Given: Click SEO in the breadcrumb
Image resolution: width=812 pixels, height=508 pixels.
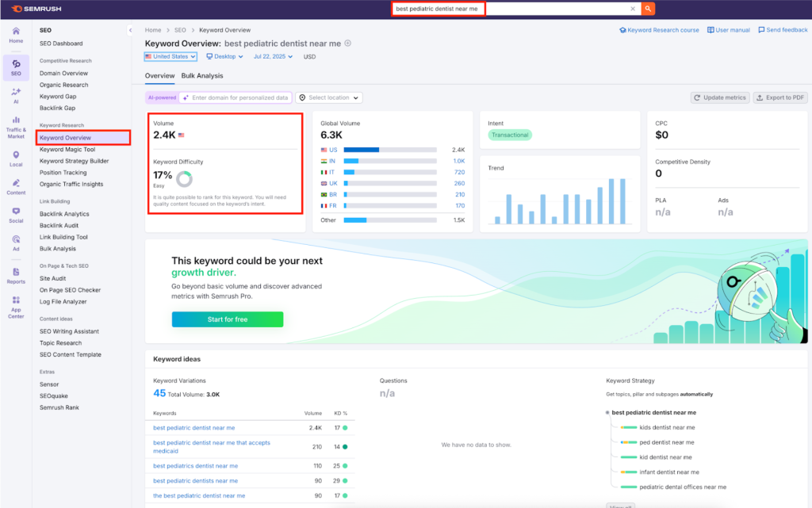Looking at the screenshot, I should (180, 30).
